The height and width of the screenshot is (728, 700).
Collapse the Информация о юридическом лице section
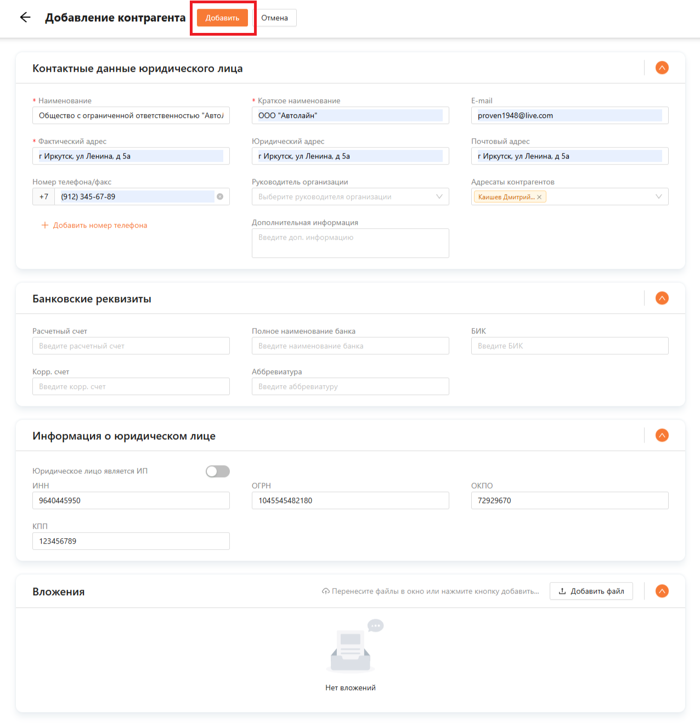(x=662, y=436)
